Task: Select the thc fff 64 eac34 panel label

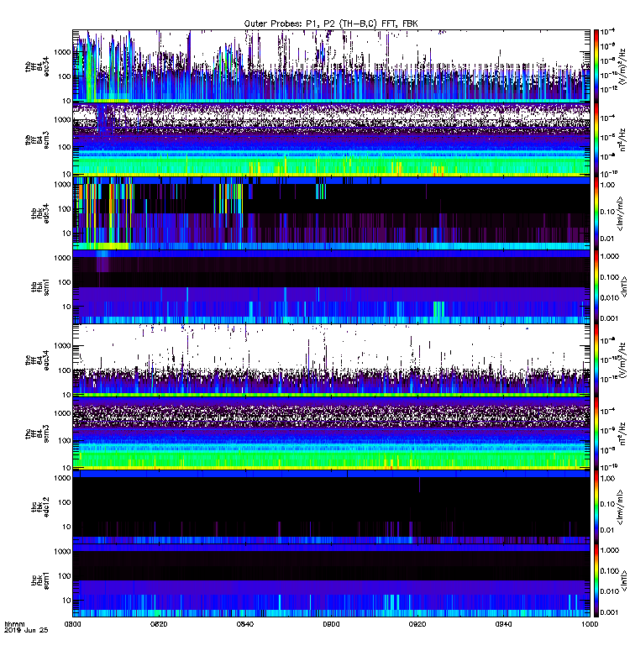Action: tap(37, 360)
